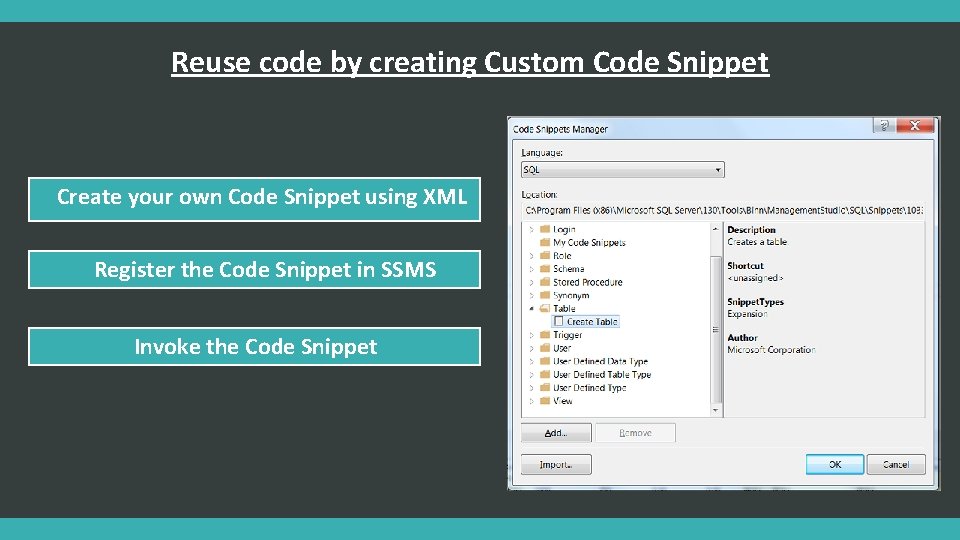This screenshot has height=540, width=960.
Task: Click the tree scrollbar up arrow
Action: (715, 229)
